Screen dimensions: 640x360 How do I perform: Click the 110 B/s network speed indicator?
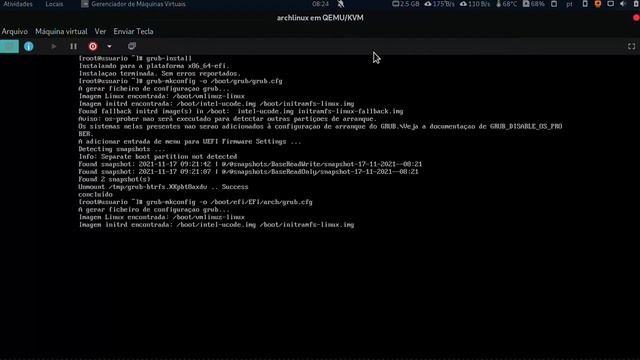(475, 4)
